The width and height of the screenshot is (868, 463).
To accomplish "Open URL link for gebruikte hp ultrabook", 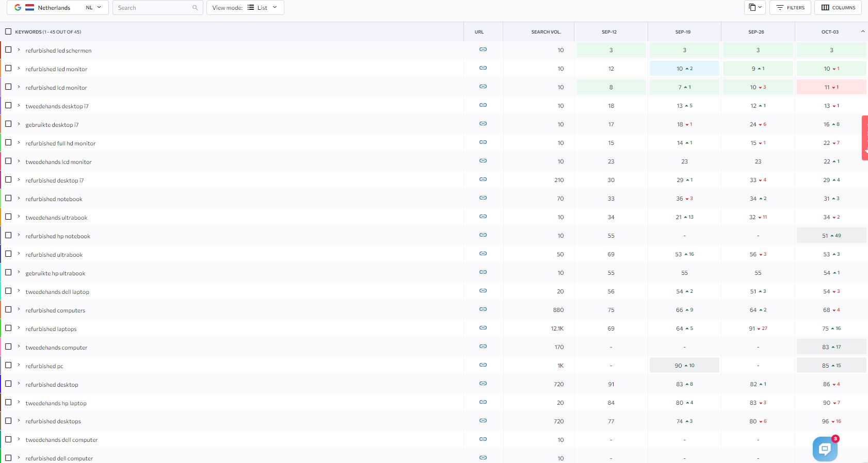I will pos(483,272).
